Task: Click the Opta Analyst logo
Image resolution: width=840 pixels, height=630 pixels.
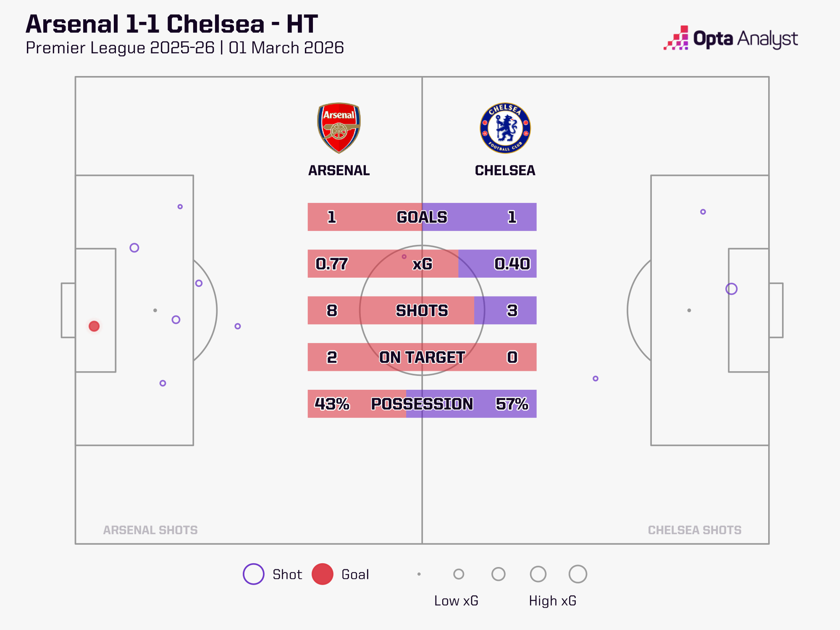Action: 731,39
